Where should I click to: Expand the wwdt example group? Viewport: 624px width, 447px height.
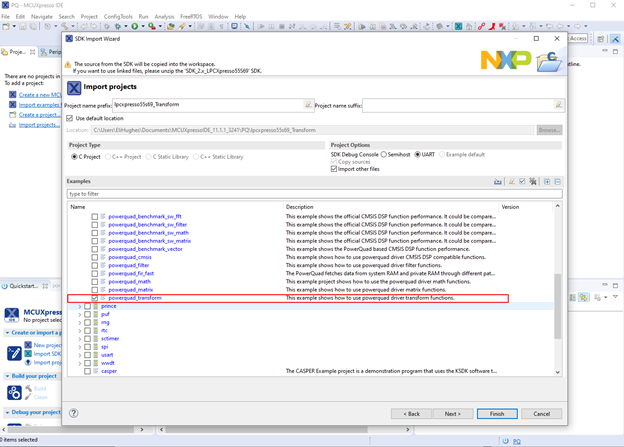(x=80, y=363)
